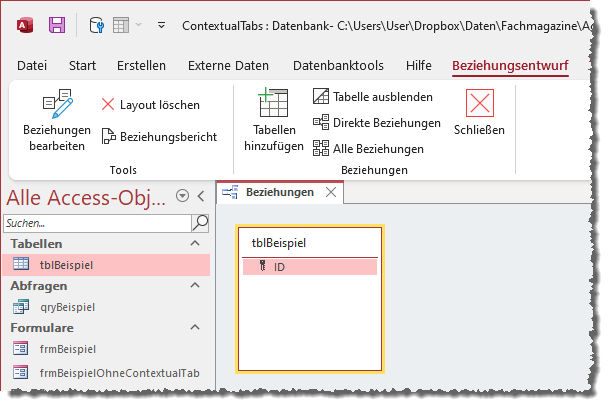This screenshot has width=610, height=410.
Task: Collapse the navigation pane with chevron
Action: tap(201, 196)
